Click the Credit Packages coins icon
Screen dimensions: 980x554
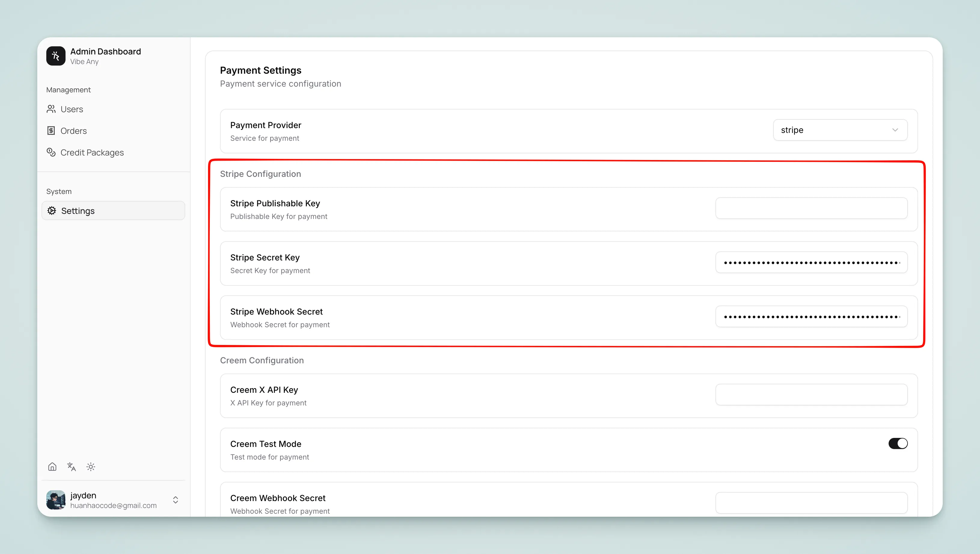pos(52,152)
